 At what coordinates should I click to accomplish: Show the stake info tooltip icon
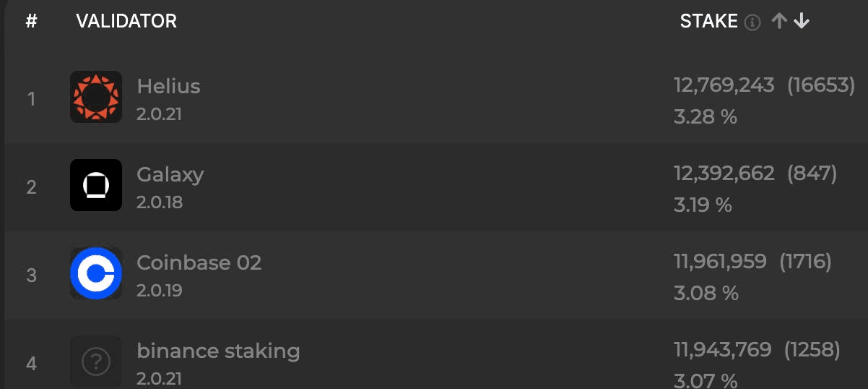[752, 22]
